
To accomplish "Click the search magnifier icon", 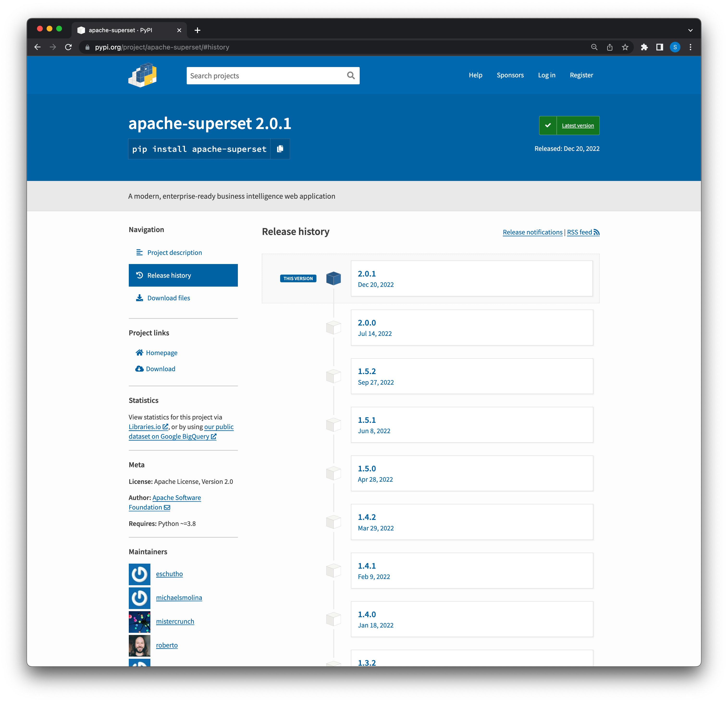I will pyautogui.click(x=351, y=76).
